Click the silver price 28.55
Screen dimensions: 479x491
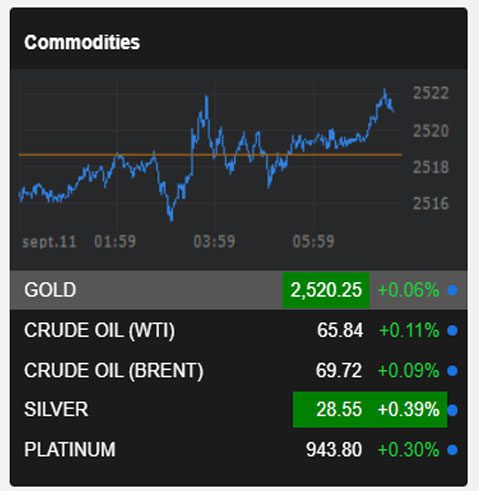coord(339,409)
